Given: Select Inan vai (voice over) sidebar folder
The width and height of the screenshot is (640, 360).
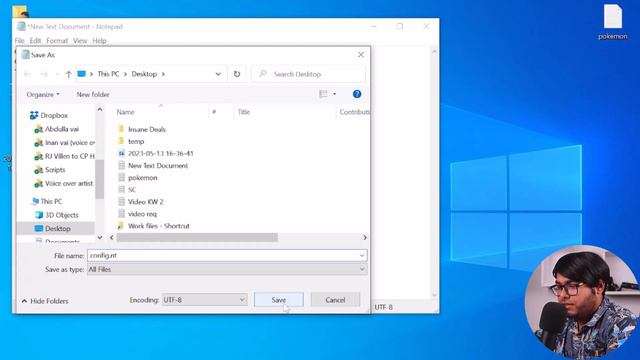Looking at the screenshot, I should coord(70,142).
